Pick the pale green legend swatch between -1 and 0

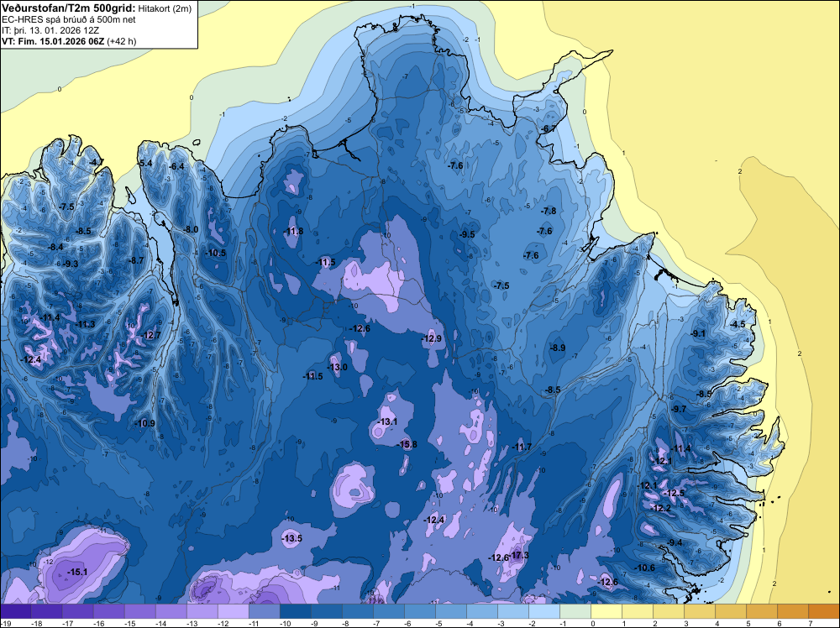click(576, 612)
